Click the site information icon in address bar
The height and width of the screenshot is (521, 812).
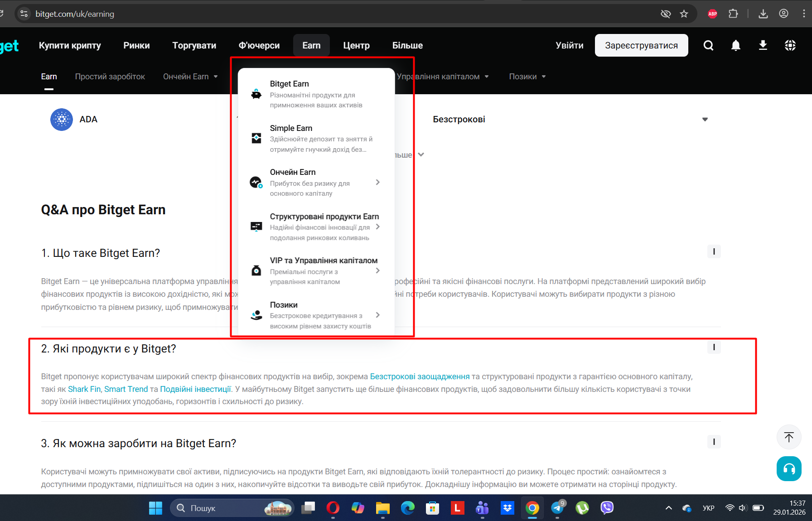click(24, 14)
